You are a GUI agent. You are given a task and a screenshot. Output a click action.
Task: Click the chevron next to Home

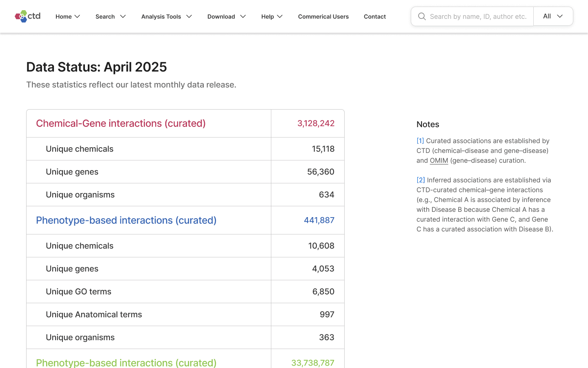pos(78,16)
